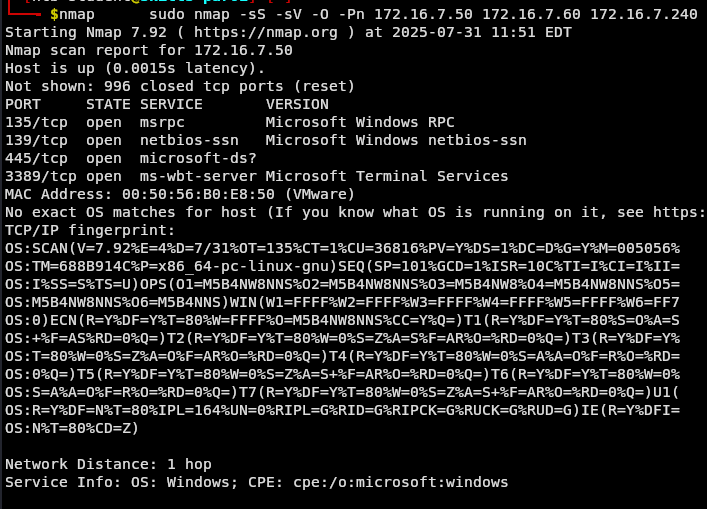The image size is (707, 509).
Task: Click the 445/tcp microsoft-ds port line
Action: pyautogui.click(x=131, y=158)
